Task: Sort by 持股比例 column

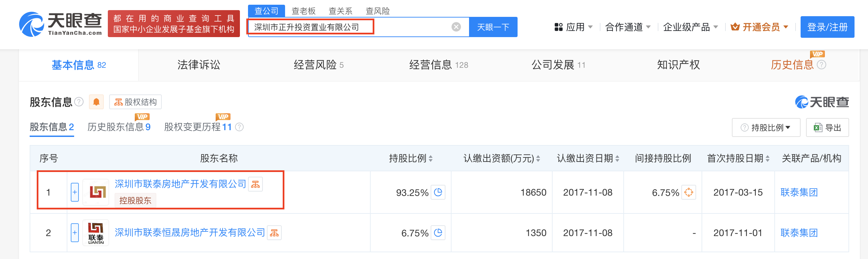Action: [431, 159]
